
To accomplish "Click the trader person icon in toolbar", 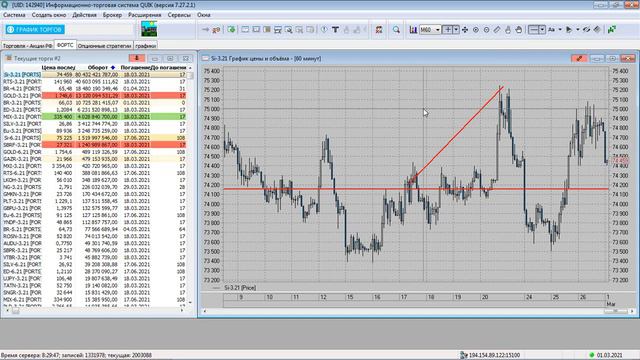I will point(379,29).
